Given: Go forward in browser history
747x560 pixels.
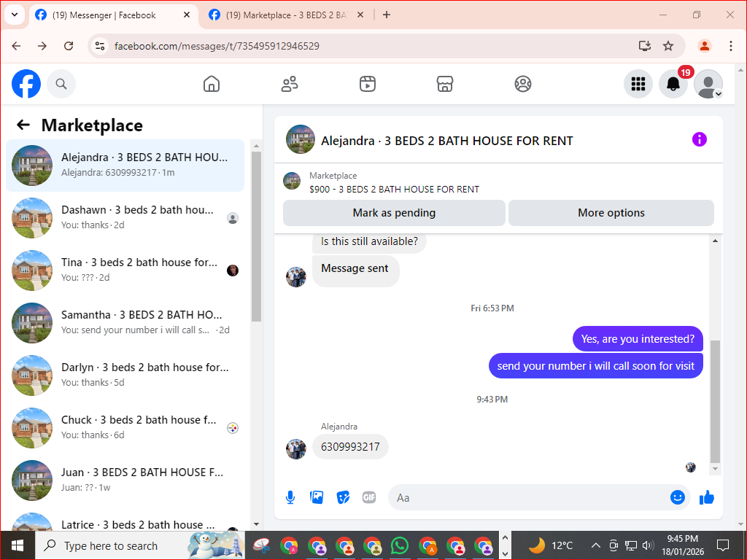Looking at the screenshot, I should tap(42, 46).
